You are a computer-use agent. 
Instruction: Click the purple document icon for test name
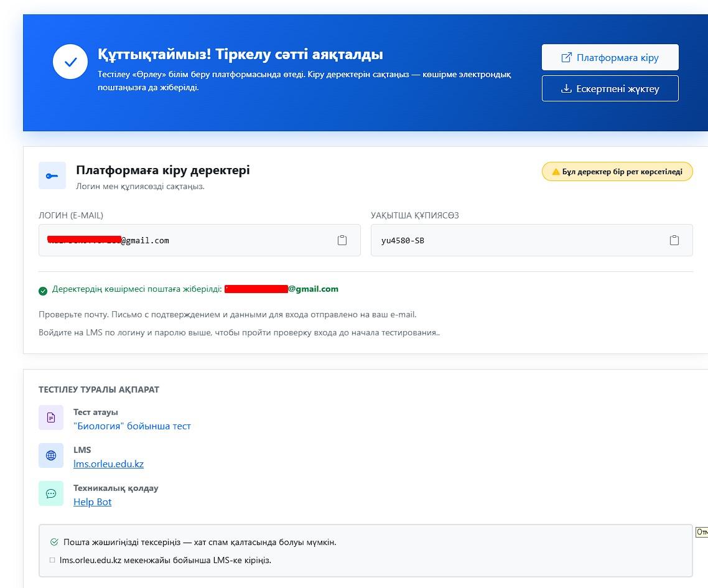51,418
